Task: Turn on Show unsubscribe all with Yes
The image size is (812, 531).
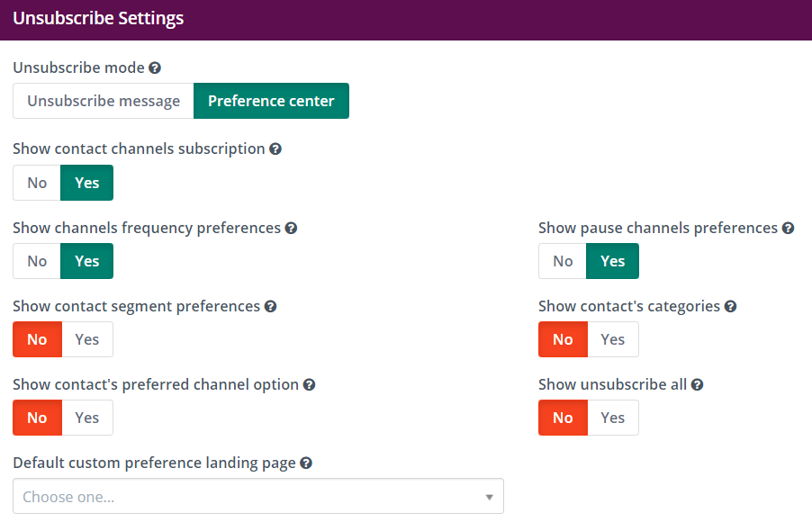Action: [613, 418]
